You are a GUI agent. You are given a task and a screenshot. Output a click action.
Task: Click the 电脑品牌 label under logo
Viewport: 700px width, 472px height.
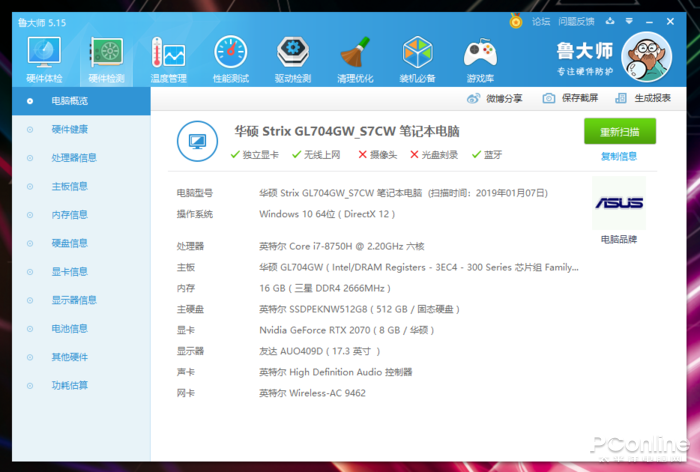click(x=619, y=239)
